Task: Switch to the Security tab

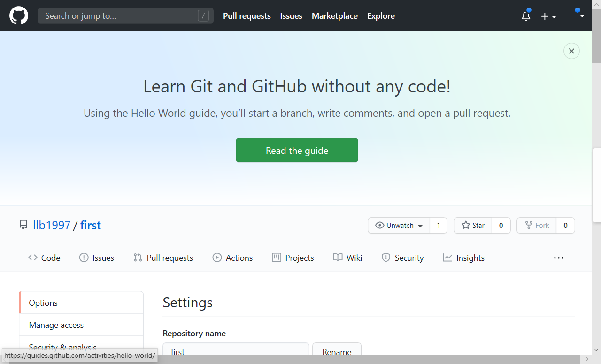Action: [403, 258]
